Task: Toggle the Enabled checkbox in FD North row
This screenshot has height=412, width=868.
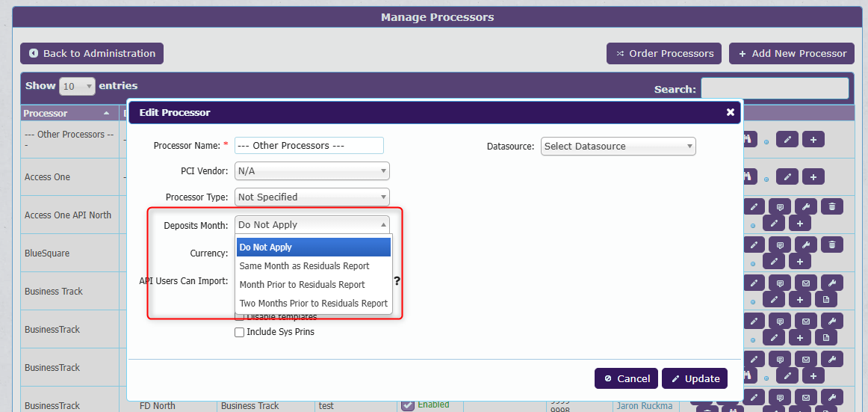Action: 407,405
